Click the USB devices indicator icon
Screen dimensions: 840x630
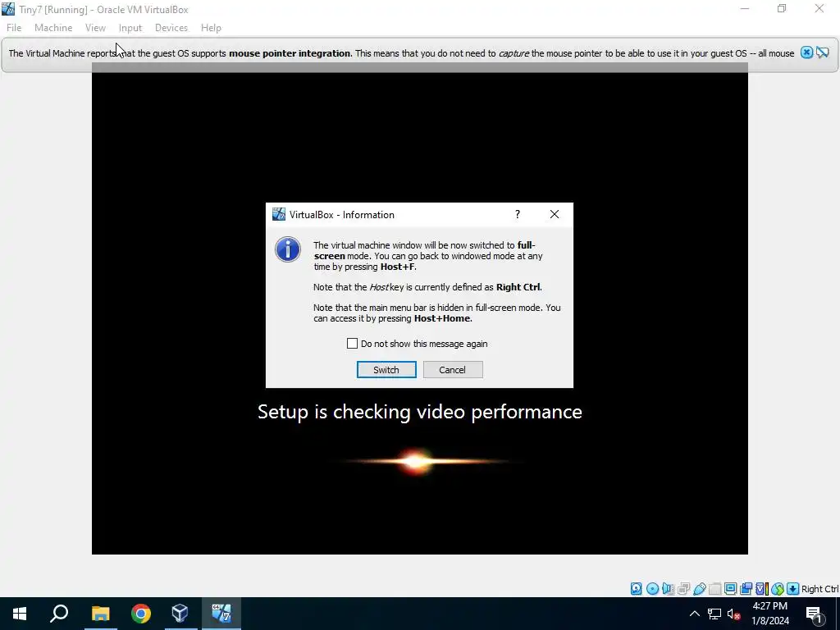click(x=700, y=589)
